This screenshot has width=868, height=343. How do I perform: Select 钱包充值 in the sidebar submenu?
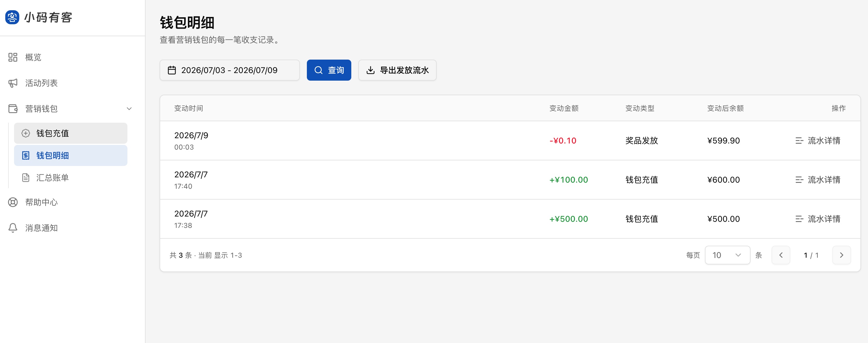pyautogui.click(x=70, y=134)
